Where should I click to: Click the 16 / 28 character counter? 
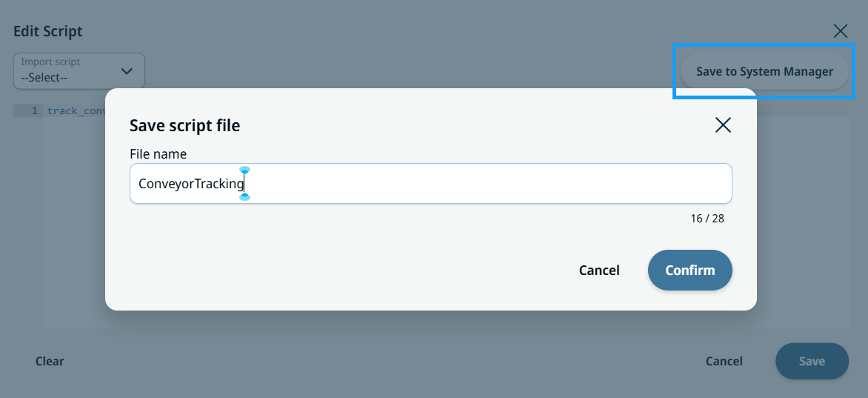point(707,219)
